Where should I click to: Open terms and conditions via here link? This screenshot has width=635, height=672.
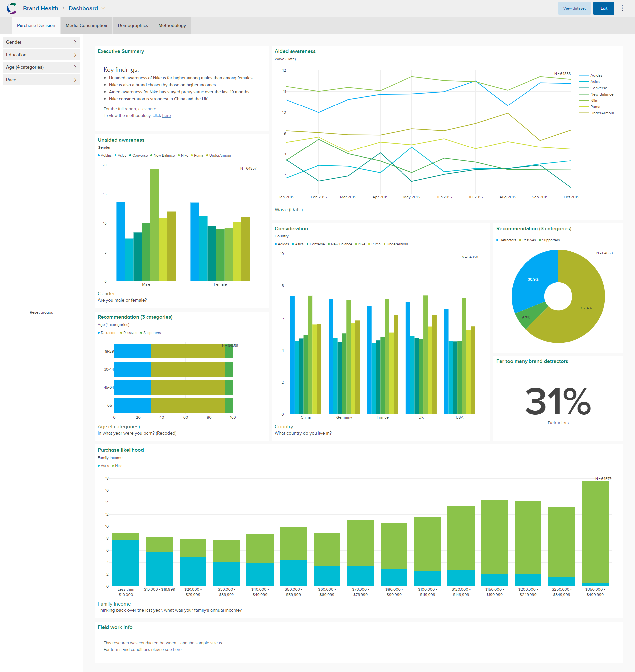coord(177,649)
